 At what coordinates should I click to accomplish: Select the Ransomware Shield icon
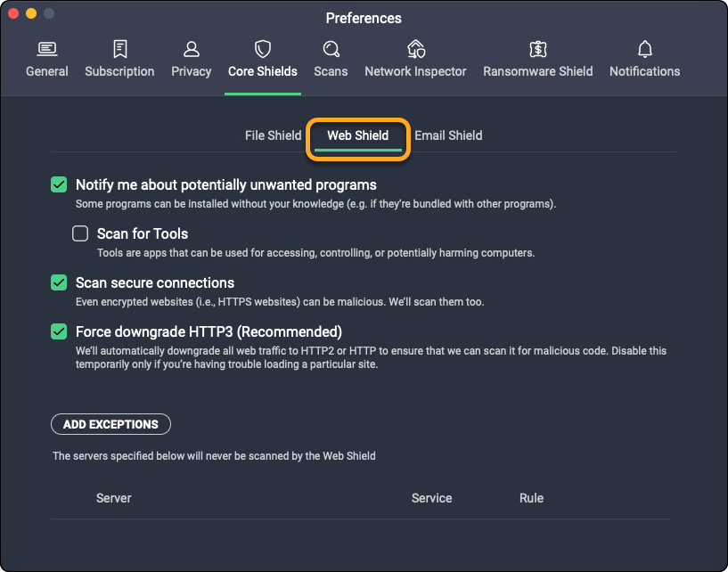coord(537,48)
